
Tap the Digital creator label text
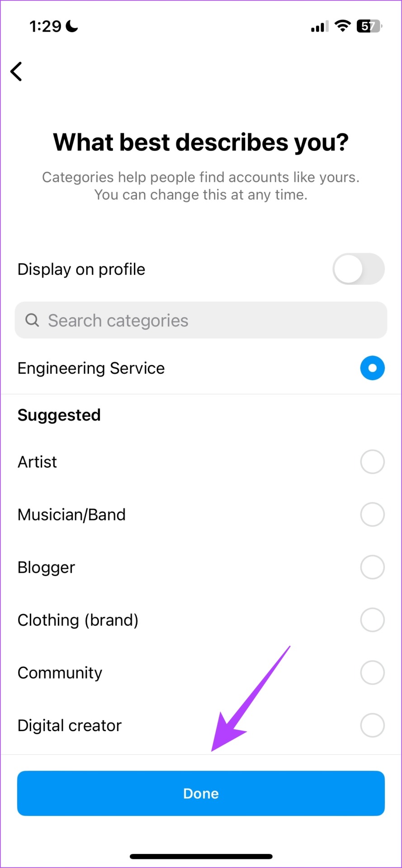69,726
